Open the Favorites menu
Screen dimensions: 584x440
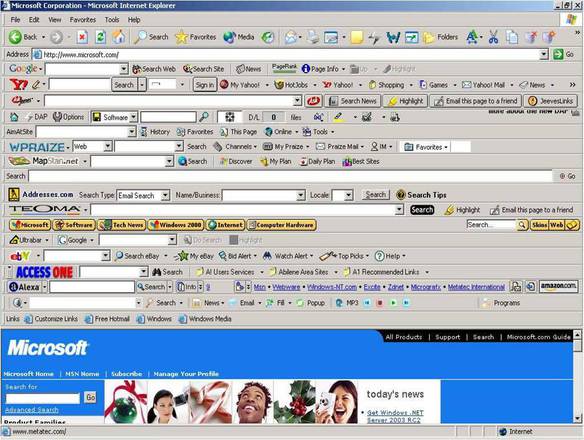pos(83,20)
